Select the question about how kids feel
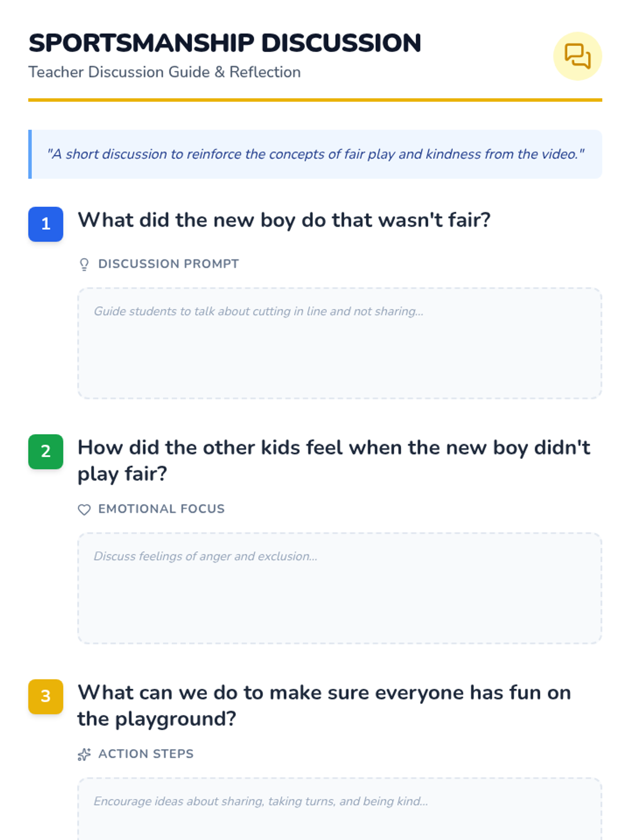This screenshot has height=840, width=630. [334, 460]
